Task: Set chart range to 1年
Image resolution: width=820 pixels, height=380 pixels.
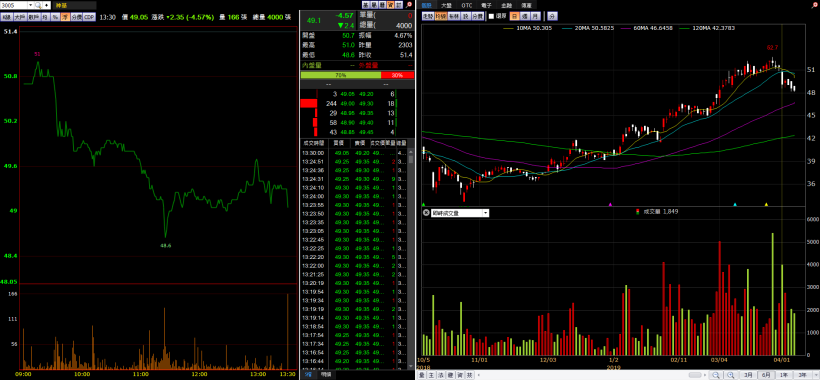Action: (783, 375)
